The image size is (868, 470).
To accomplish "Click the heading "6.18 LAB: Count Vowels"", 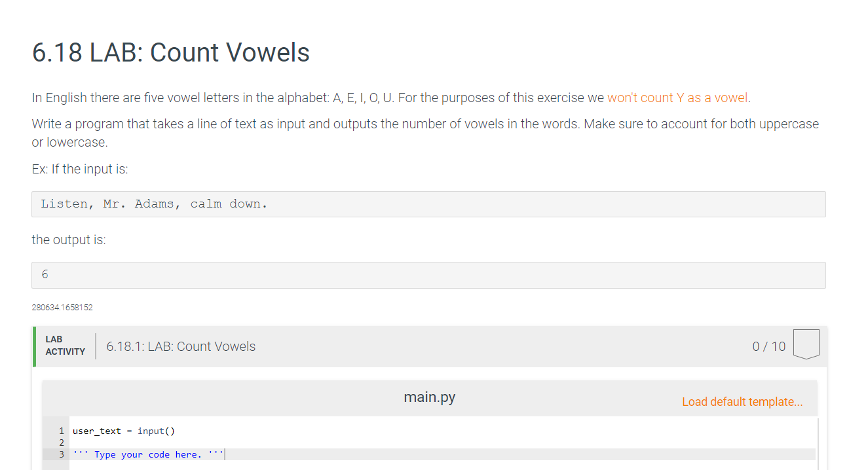I will click(x=170, y=53).
